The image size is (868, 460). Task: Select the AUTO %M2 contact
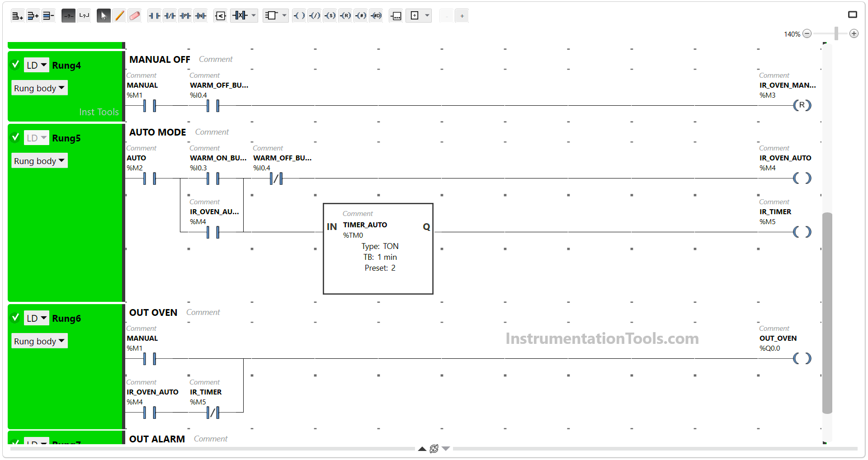[149, 178]
